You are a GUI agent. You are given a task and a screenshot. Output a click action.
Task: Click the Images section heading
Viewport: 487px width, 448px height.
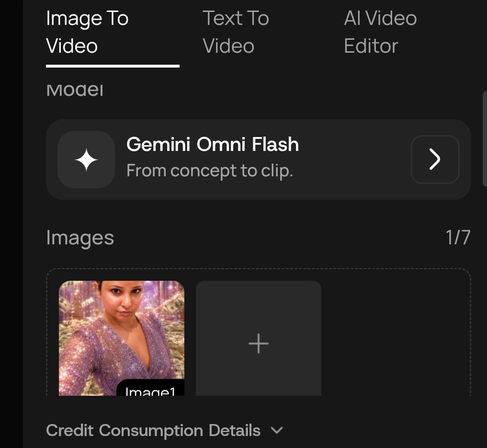pyautogui.click(x=80, y=238)
